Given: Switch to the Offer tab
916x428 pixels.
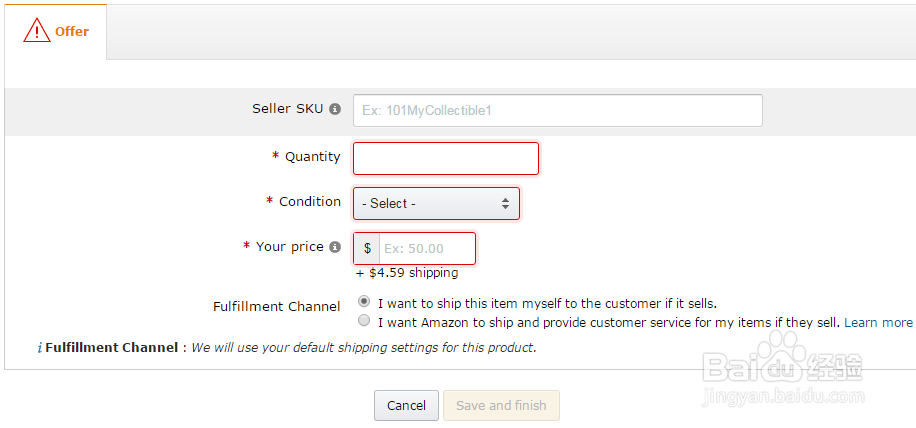Looking at the screenshot, I should click(x=56, y=31).
